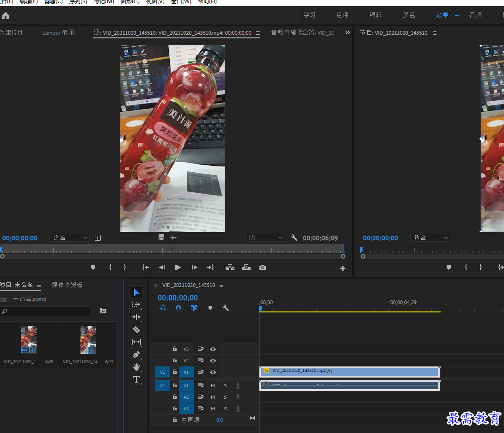Image resolution: width=504 pixels, height=433 pixels.
Task: Toggle V1 track output eye
Action: click(x=213, y=372)
